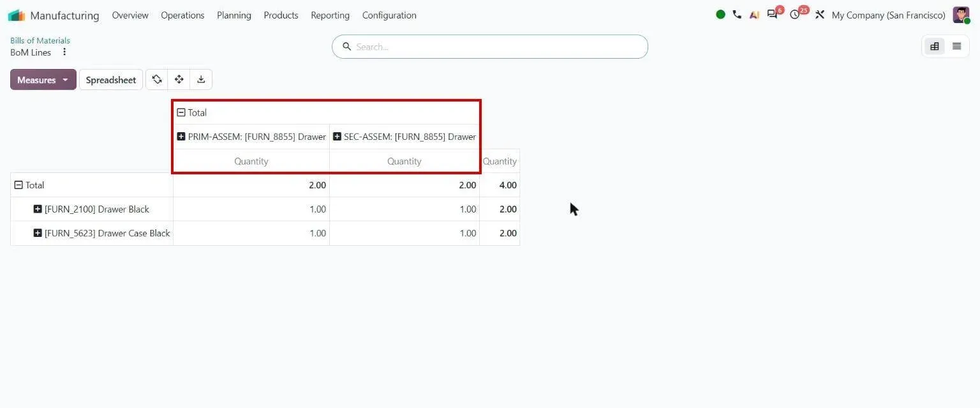Image resolution: width=980 pixels, height=408 pixels.
Task: Open the Products menu
Action: [x=281, y=15]
